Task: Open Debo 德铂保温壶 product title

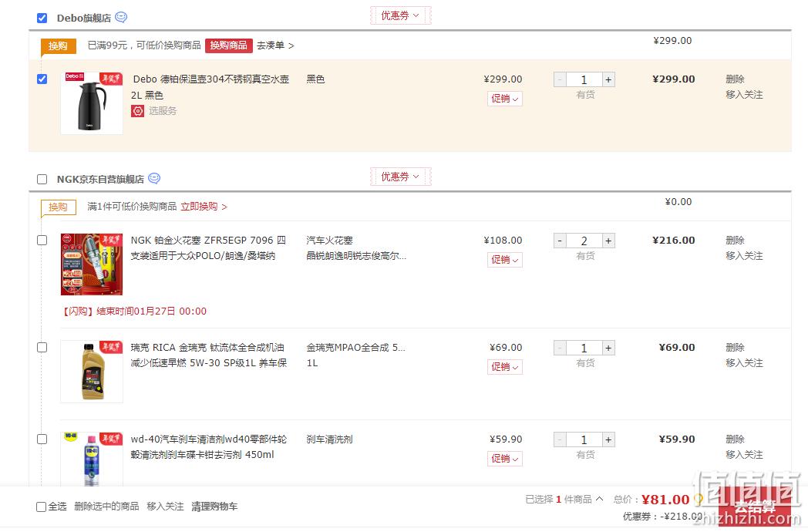Action: pyautogui.click(x=210, y=87)
